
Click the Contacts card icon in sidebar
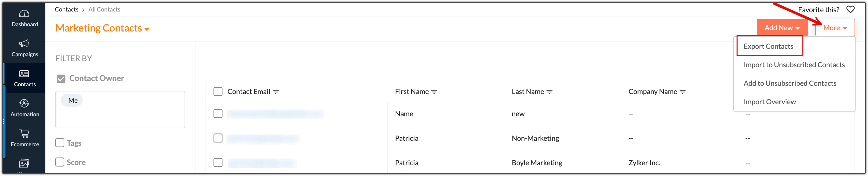click(24, 74)
